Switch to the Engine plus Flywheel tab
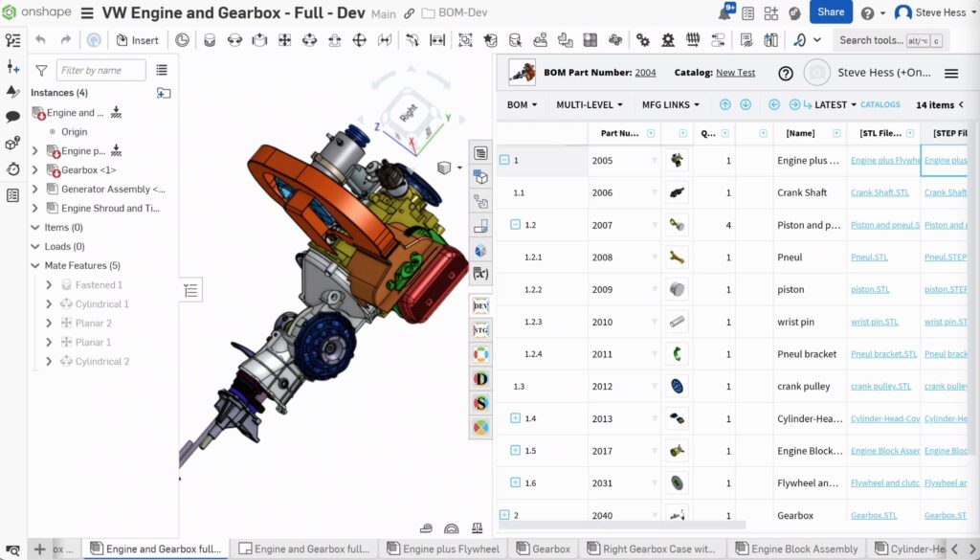980x560 pixels. (443, 549)
